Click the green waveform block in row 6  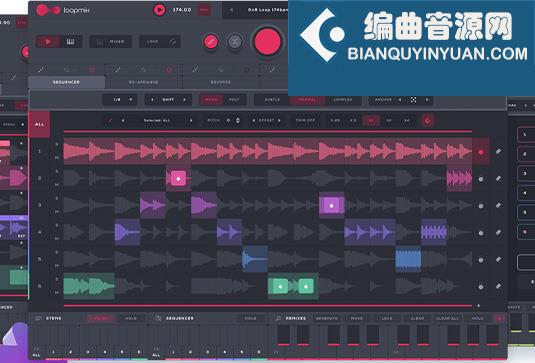89,286
